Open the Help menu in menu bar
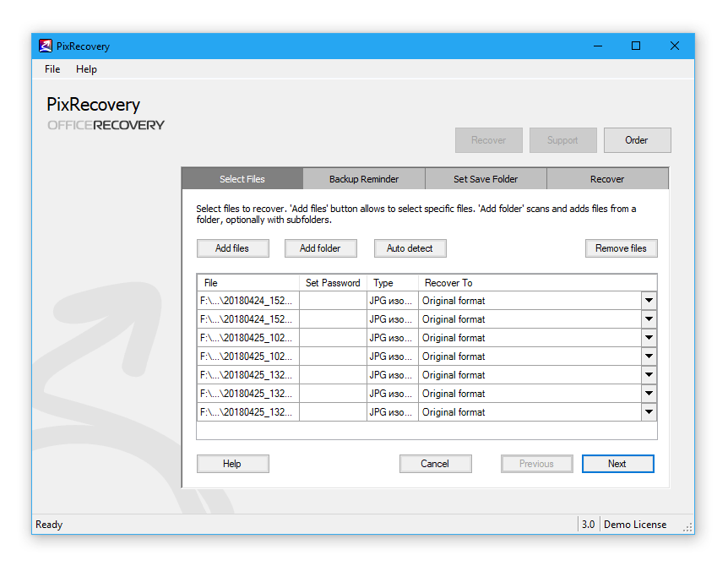The height and width of the screenshot is (566, 728). (x=86, y=69)
